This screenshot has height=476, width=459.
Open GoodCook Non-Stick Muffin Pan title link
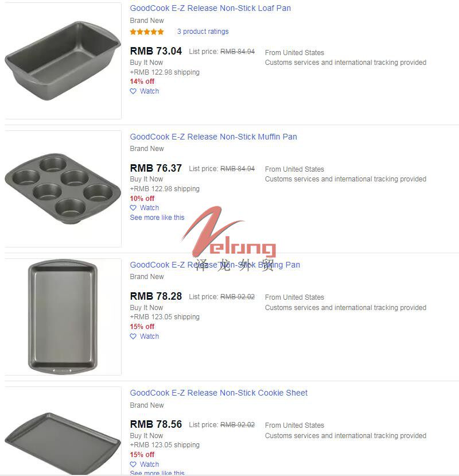pyautogui.click(x=213, y=137)
